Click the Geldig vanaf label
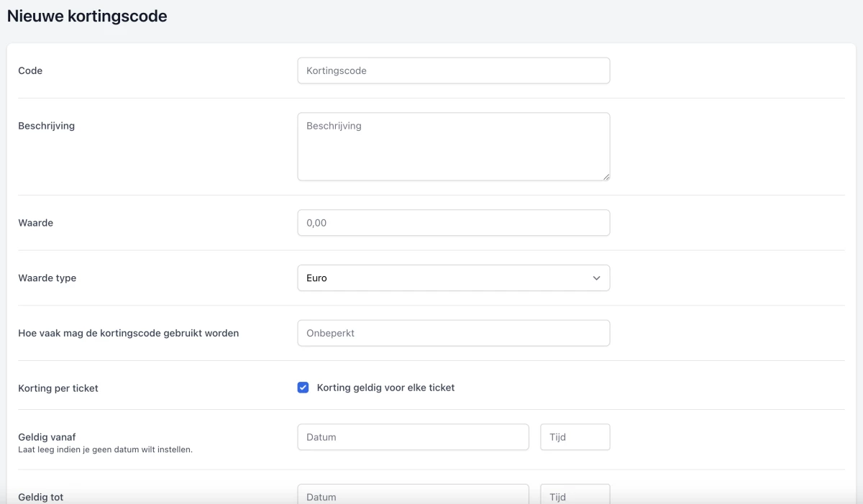The image size is (863, 504). pos(47,437)
